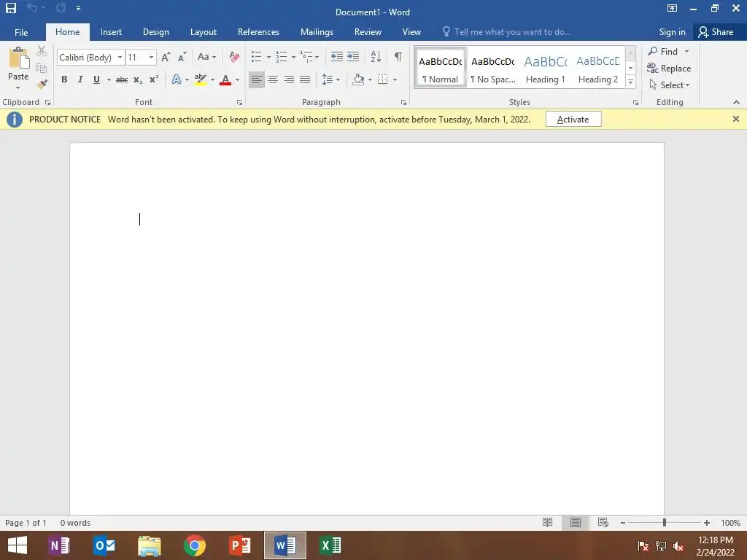Toggle Italic formatting
747x560 pixels.
point(80,79)
